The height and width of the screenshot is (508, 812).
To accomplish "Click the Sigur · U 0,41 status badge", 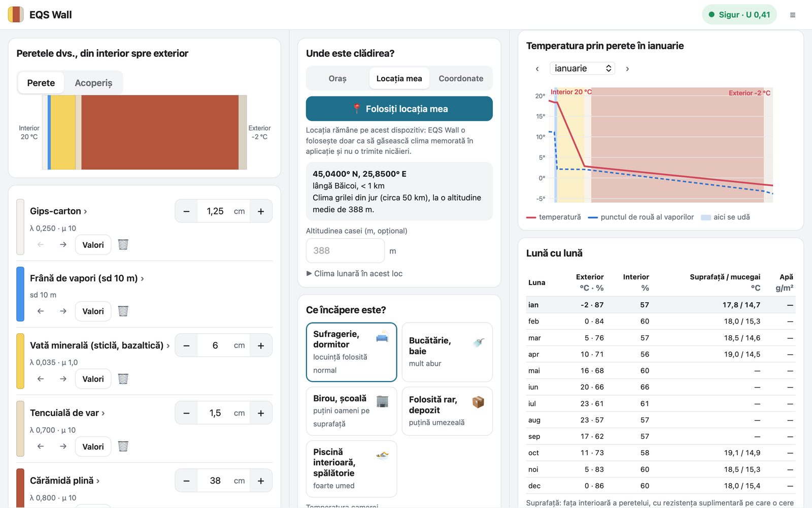I will coord(739,15).
